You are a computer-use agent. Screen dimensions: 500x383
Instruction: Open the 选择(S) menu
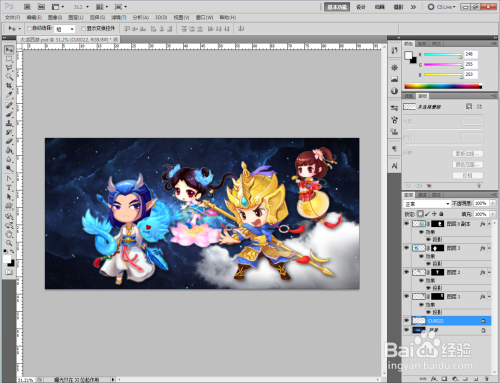(97, 17)
